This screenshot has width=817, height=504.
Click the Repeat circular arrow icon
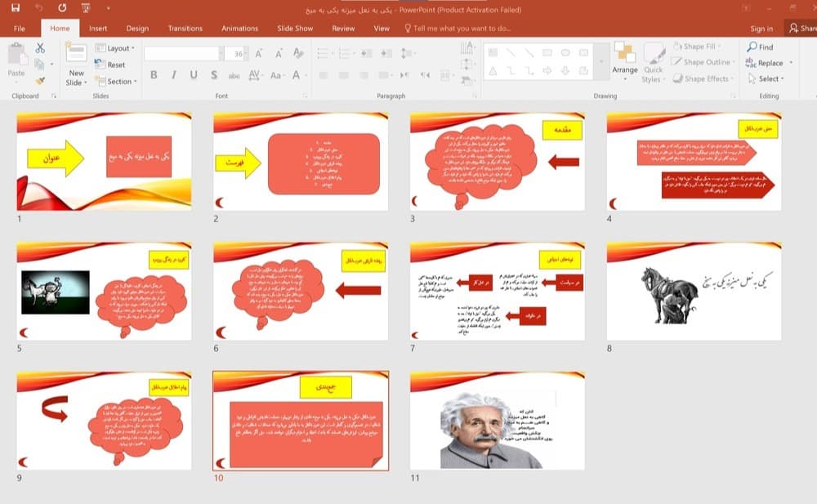(x=63, y=8)
